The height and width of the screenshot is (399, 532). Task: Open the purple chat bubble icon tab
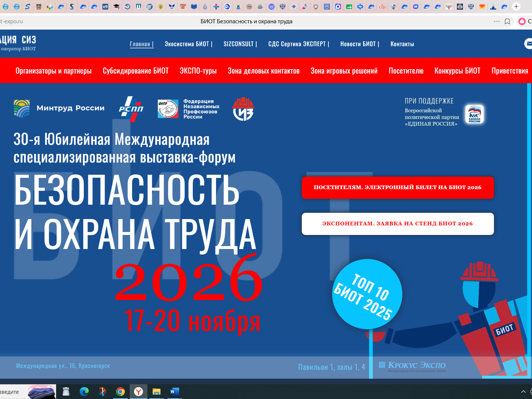click(x=338, y=7)
